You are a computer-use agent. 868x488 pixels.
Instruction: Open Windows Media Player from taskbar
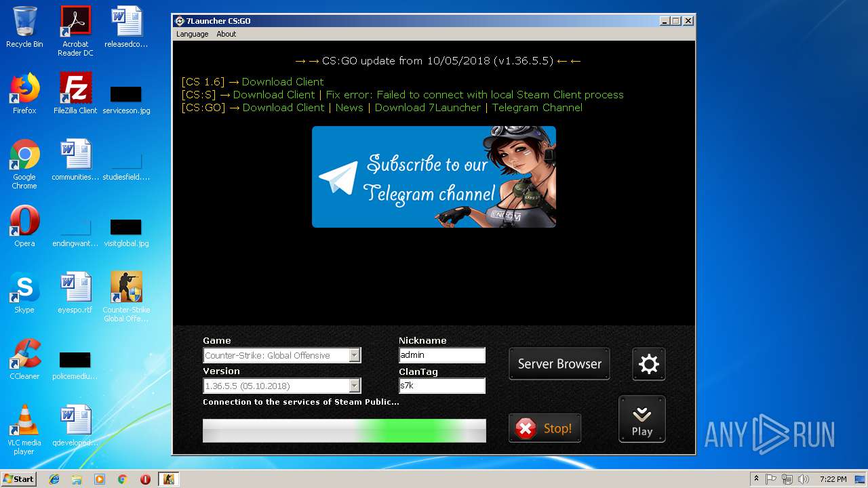pos(100,479)
